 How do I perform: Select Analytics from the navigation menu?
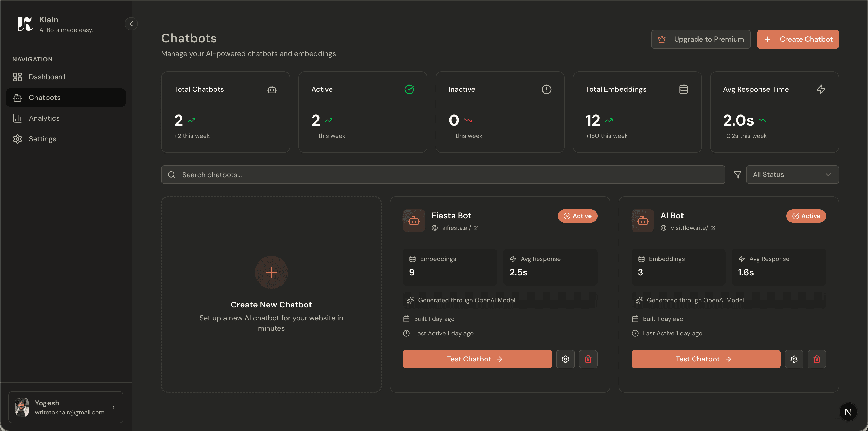pos(44,118)
